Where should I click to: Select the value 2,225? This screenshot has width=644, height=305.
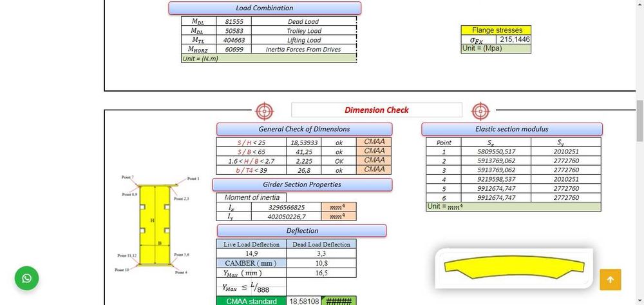tap(303, 161)
